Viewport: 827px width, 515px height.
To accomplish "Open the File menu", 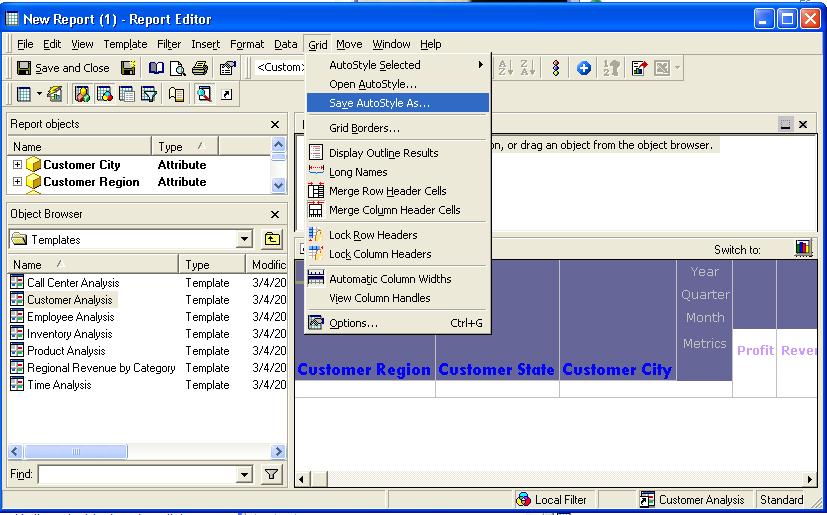I will coord(25,44).
